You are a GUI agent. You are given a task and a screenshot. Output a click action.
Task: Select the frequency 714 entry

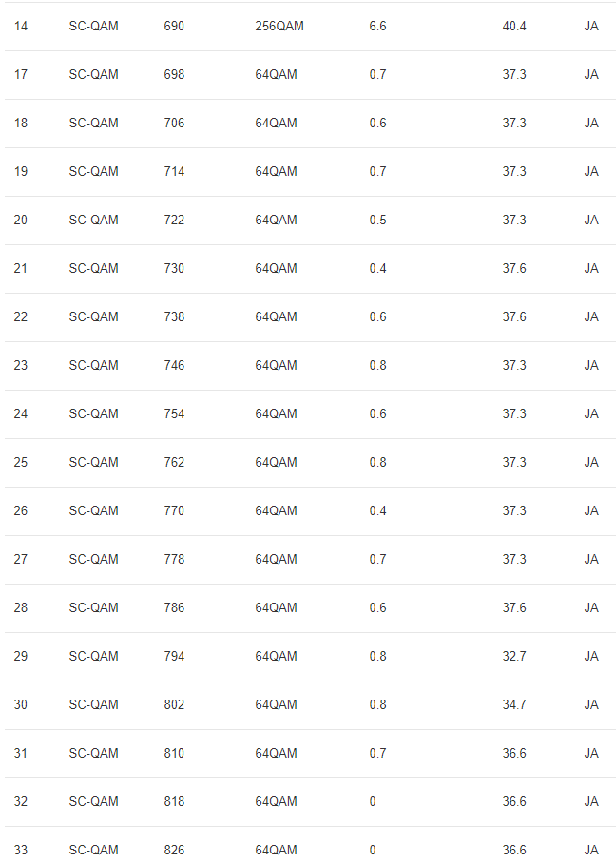point(174,171)
